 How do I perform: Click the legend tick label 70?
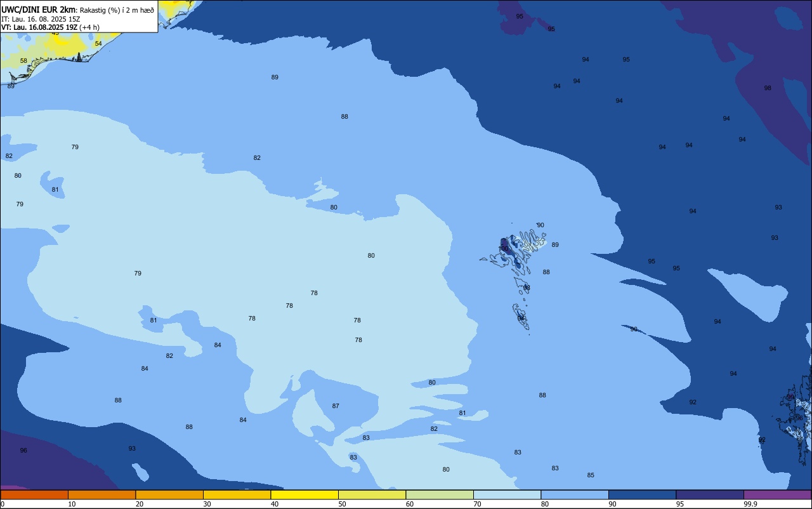coord(477,504)
